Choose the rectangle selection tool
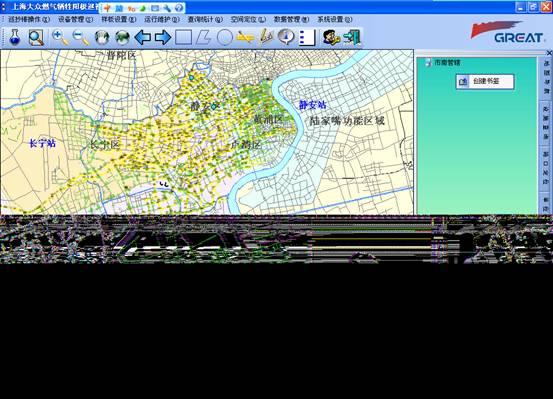The width and height of the screenshot is (553, 399). tap(183, 37)
